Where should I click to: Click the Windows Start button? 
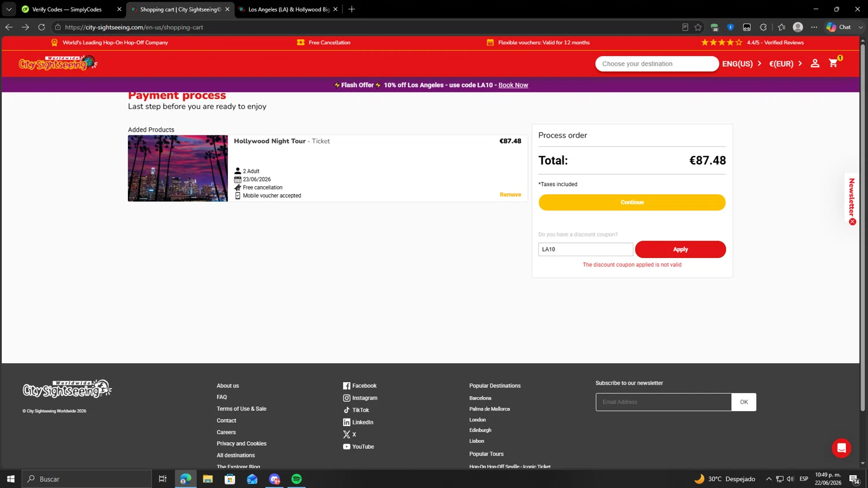pos(10,479)
